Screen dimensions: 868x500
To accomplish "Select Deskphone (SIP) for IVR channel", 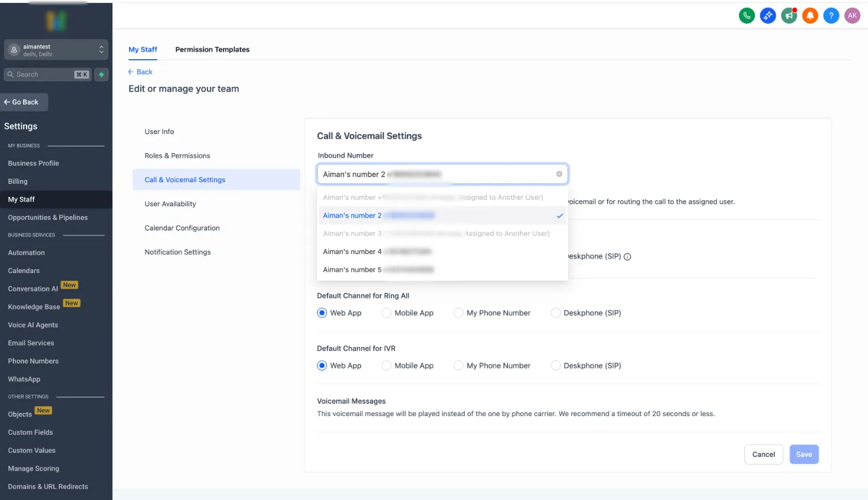I will 555,366.
